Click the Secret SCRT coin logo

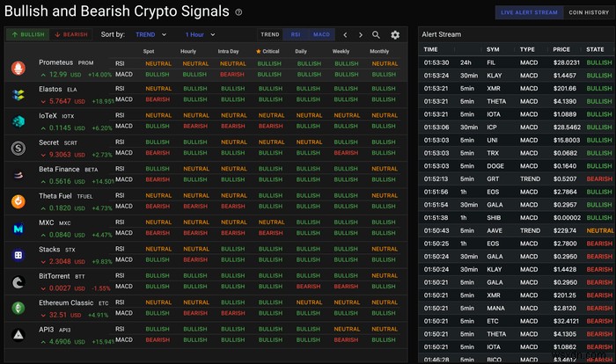click(x=18, y=148)
